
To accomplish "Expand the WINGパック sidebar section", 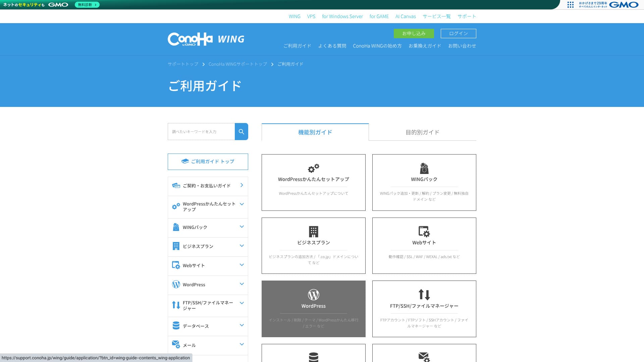I will [241, 227].
